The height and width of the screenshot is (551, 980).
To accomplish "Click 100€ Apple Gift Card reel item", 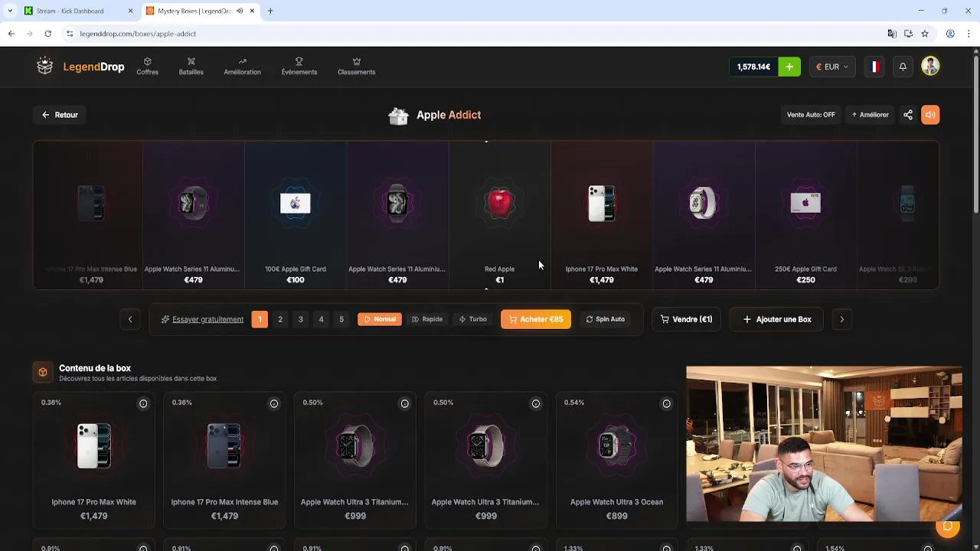I will [296, 214].
